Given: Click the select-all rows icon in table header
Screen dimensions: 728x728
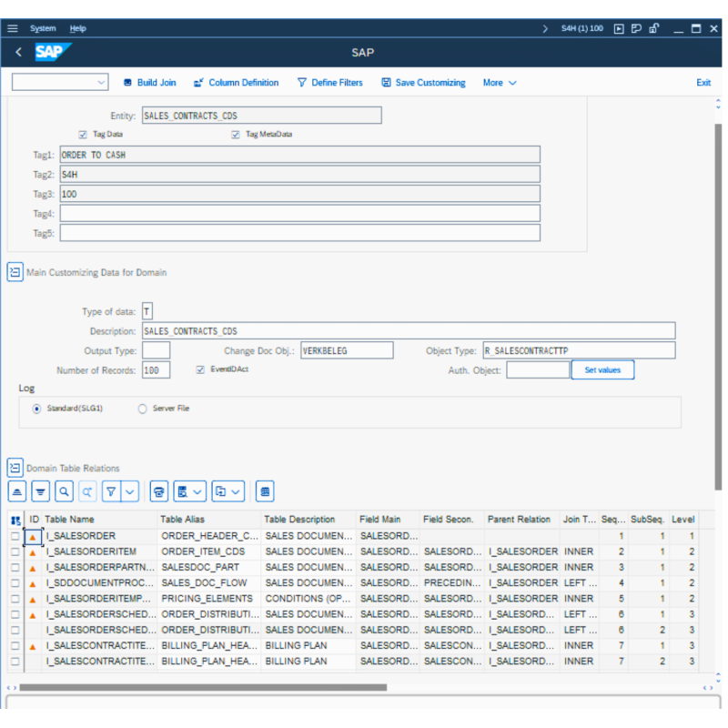Looking at the screenshot, I should 15,520.
